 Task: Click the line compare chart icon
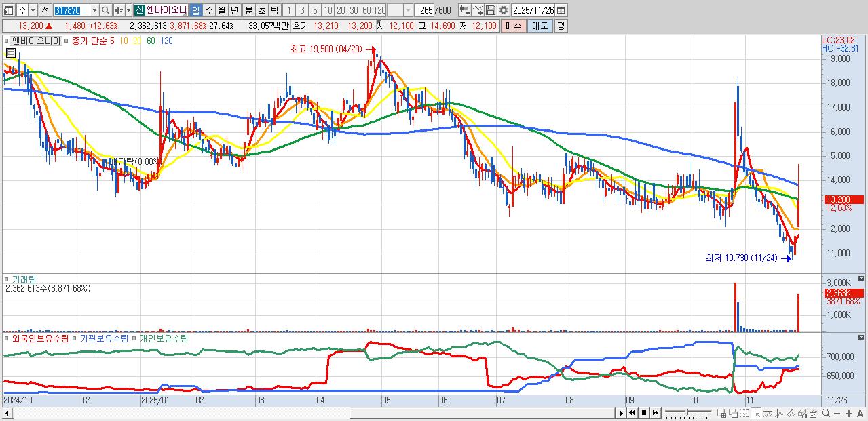coord(478,10)
